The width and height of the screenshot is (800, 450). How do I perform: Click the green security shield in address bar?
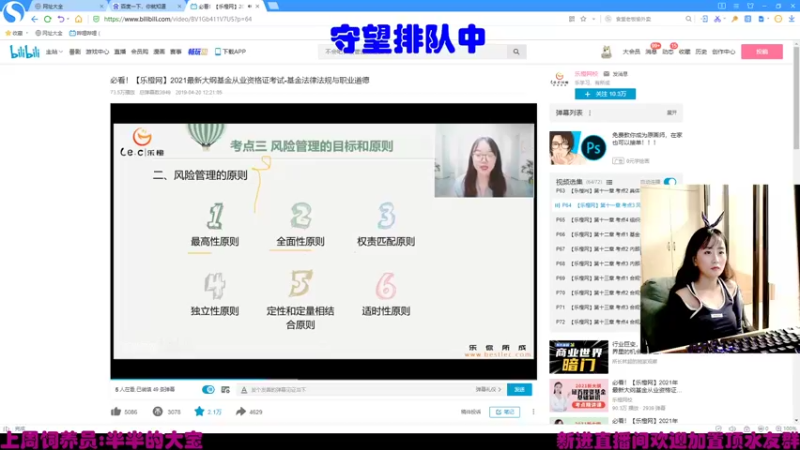coord(96,19)
